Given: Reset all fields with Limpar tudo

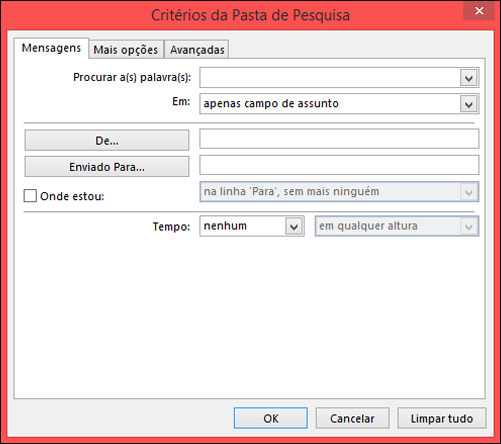Looking at the screenshot, I should point(442,418).
